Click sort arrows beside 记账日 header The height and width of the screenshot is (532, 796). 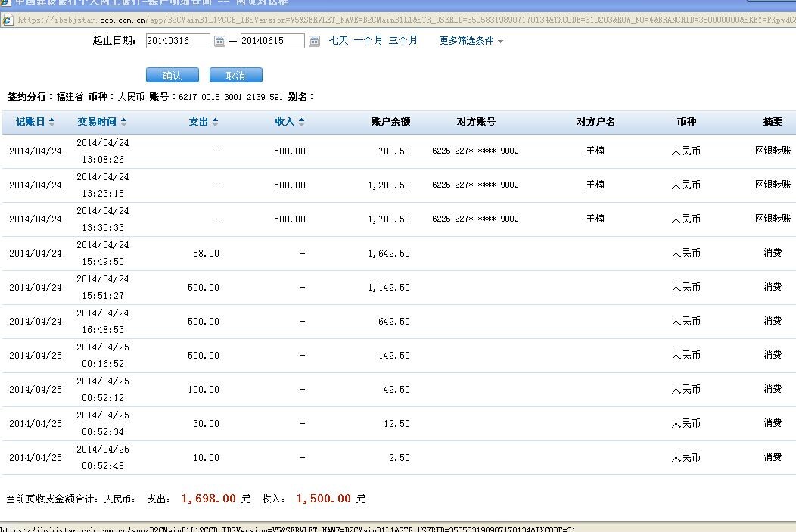tap(51, 122)
